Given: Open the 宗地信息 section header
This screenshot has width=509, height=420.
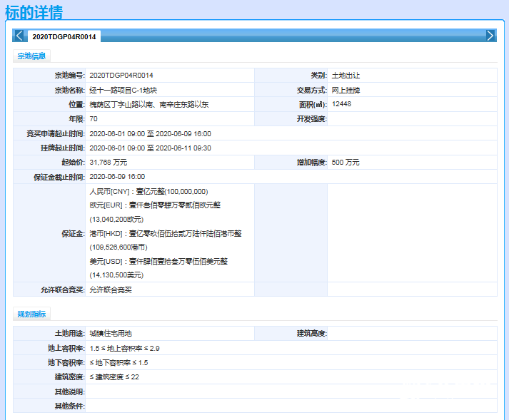Looking at the screenshot, I should pos(31,56).
